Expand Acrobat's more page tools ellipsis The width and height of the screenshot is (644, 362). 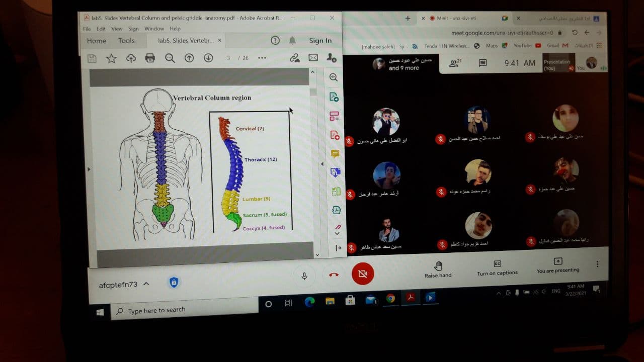(x=262, y=58)
